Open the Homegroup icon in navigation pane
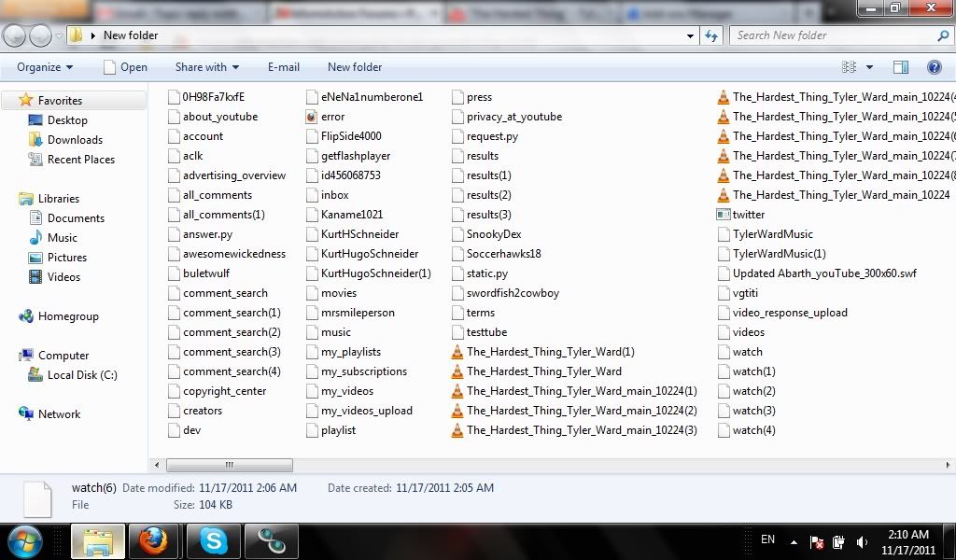 click(26, 315)
